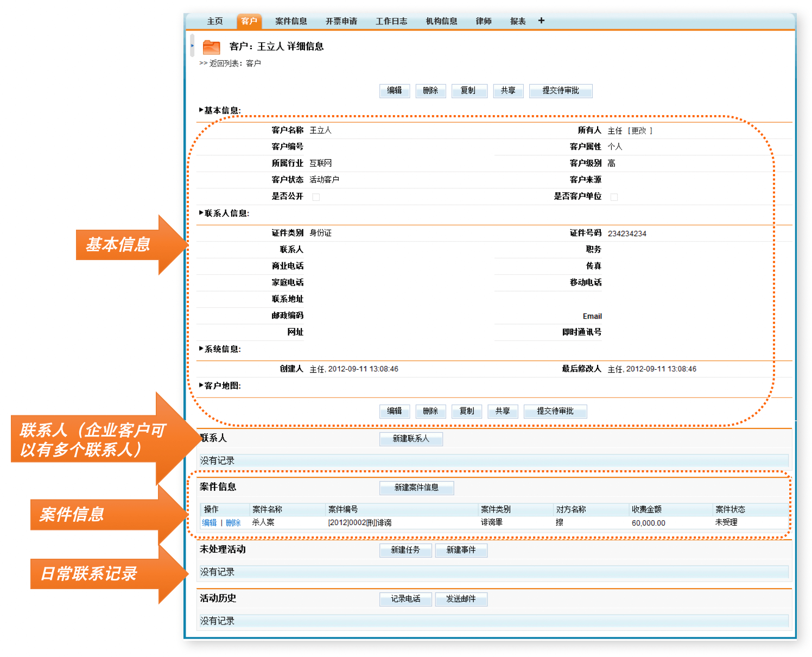The width and height of the screenshot is (812, 657).
Task: Select the 诽谤罪 category cell
Action: (492, 522)
